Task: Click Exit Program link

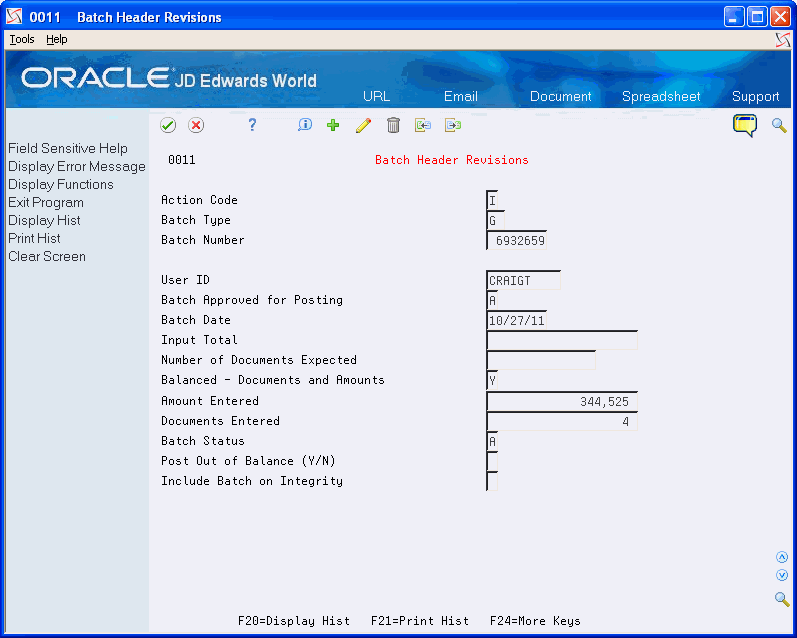Action: pyautogui.click(x=46, y=202)
